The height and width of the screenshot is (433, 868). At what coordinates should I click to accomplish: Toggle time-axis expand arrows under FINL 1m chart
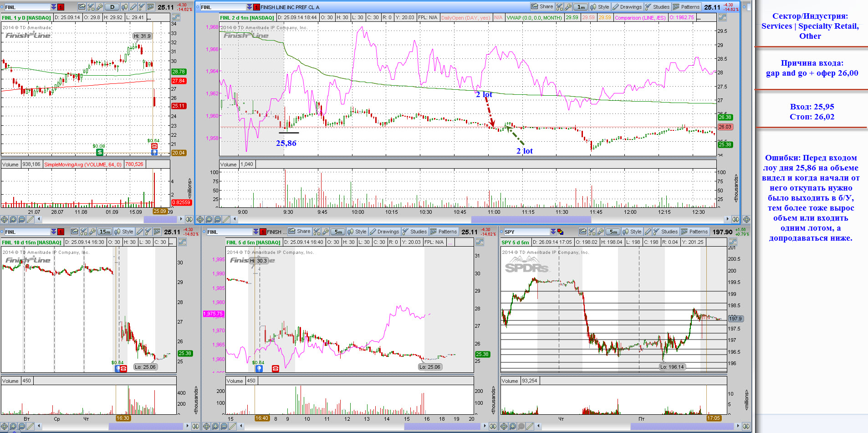pos(735,219)
